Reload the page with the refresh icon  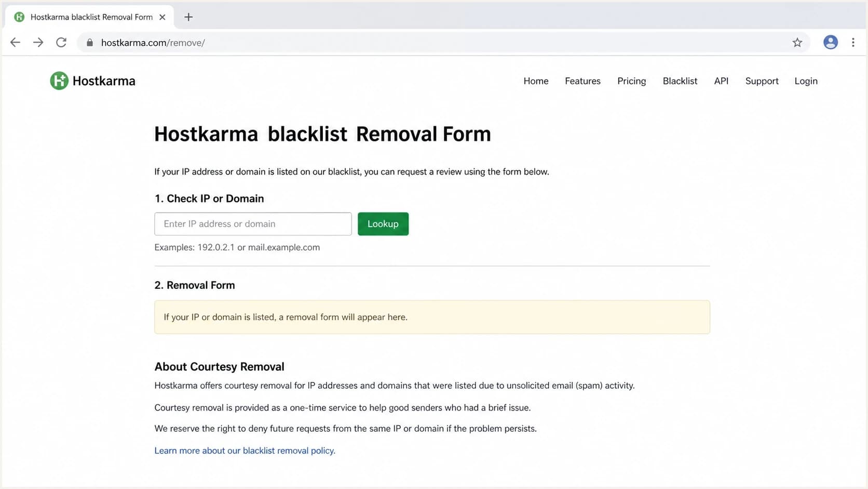click(61, 43)
